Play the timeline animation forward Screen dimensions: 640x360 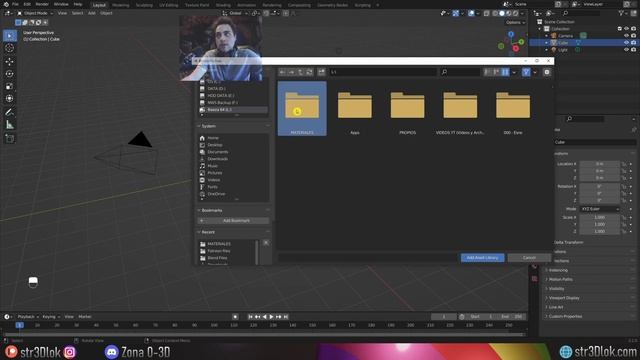point(271,317)
